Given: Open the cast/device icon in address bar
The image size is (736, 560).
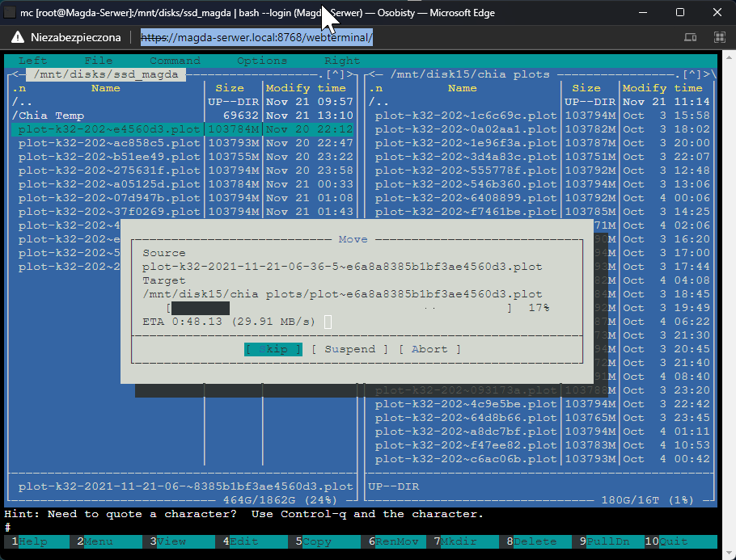Looking at the screenshot, I should pos(690,37).
